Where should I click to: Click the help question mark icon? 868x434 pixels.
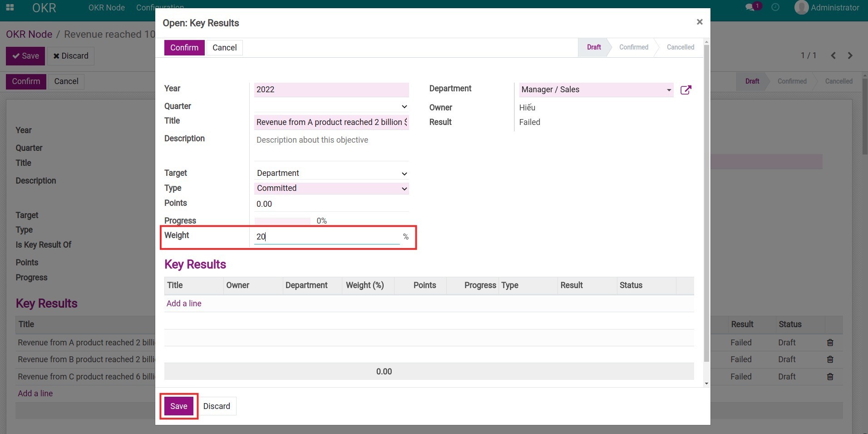tap(775, 7)
